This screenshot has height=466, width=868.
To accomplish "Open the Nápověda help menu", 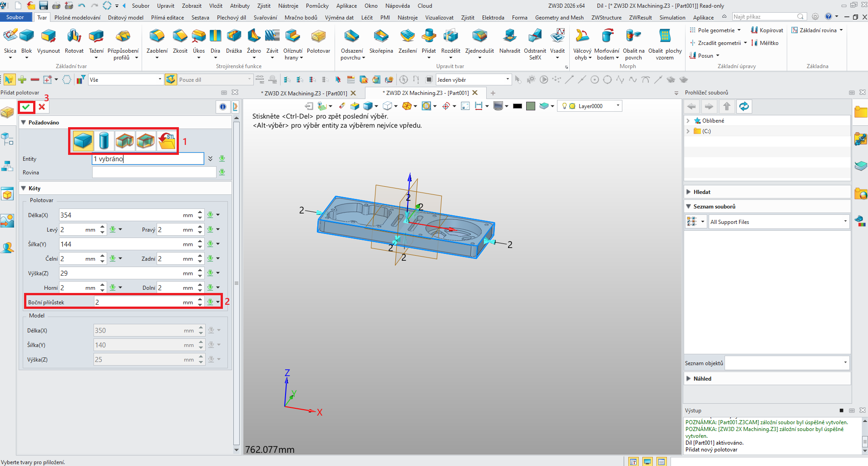I will pos(397,6).
